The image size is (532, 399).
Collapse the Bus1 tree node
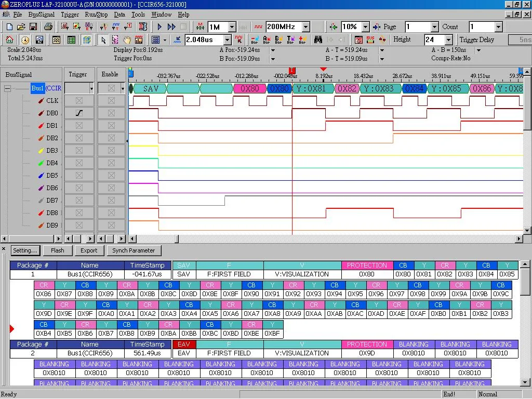point(7,88)
